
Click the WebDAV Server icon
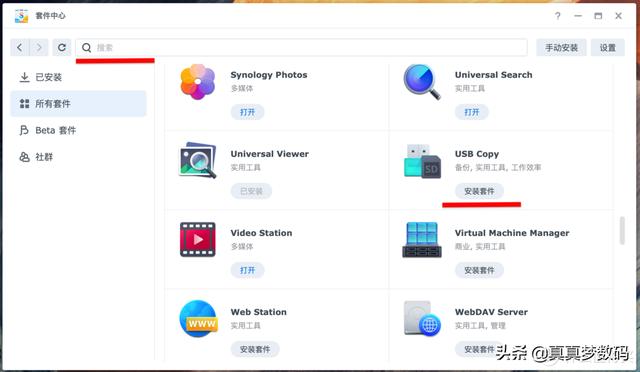[x=422, y=319]
